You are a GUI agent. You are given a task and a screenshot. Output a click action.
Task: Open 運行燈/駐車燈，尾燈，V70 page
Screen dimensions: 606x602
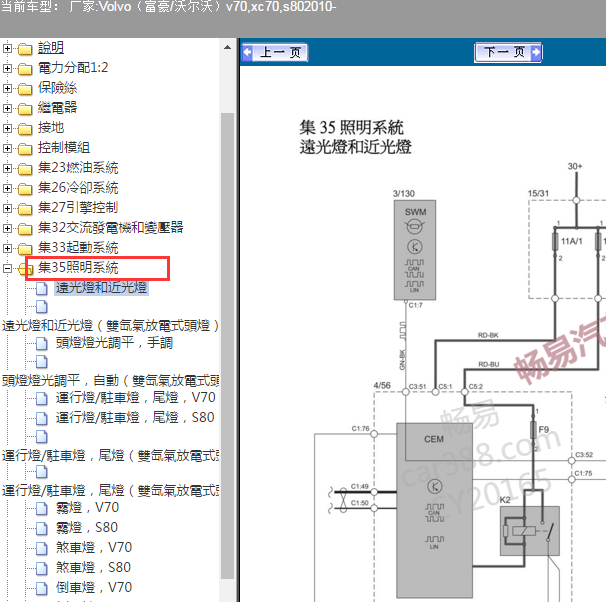[x=135, y=398]
